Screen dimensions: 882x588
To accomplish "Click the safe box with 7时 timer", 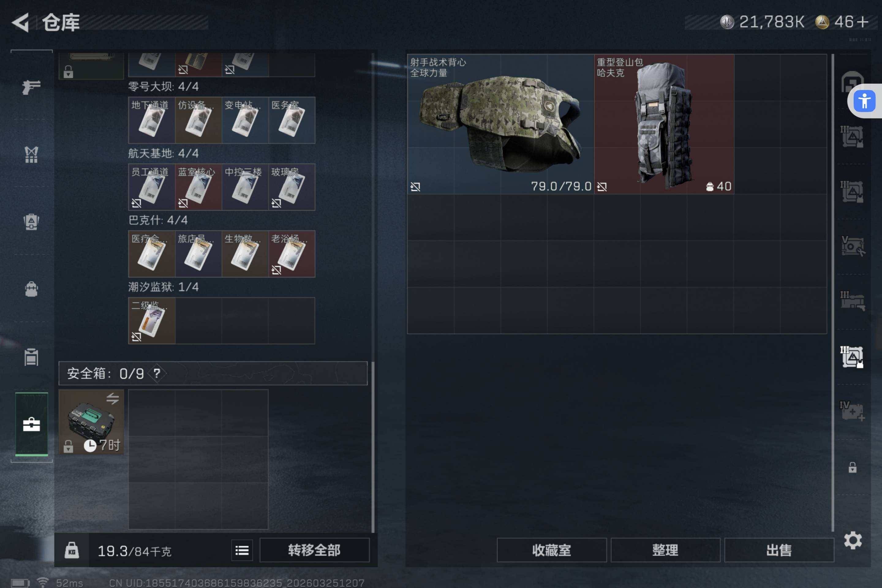I will point(91,421).
